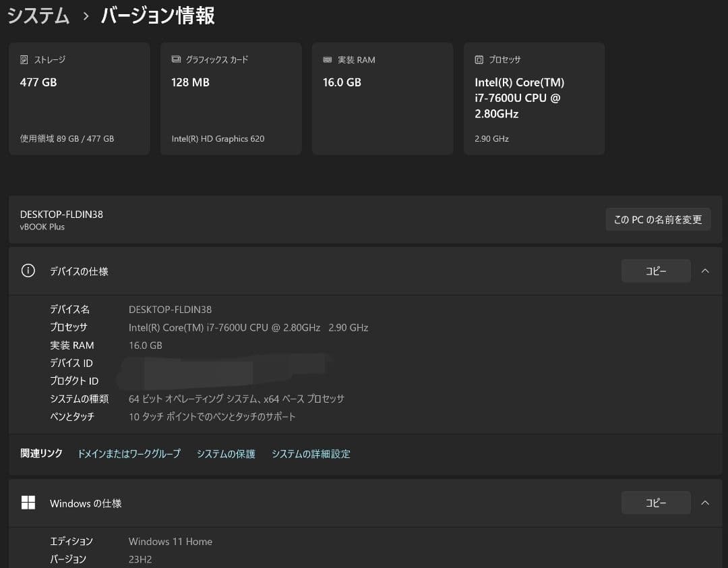Click the Windows logo icon beside Windows の仕様
The height and width of the screenshot is (568, 728).
[28, 503]
